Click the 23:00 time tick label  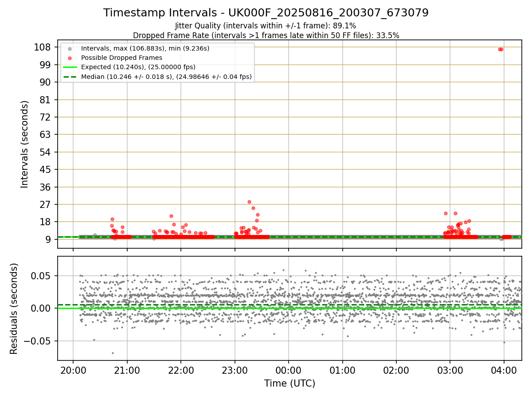pos(235,369)
